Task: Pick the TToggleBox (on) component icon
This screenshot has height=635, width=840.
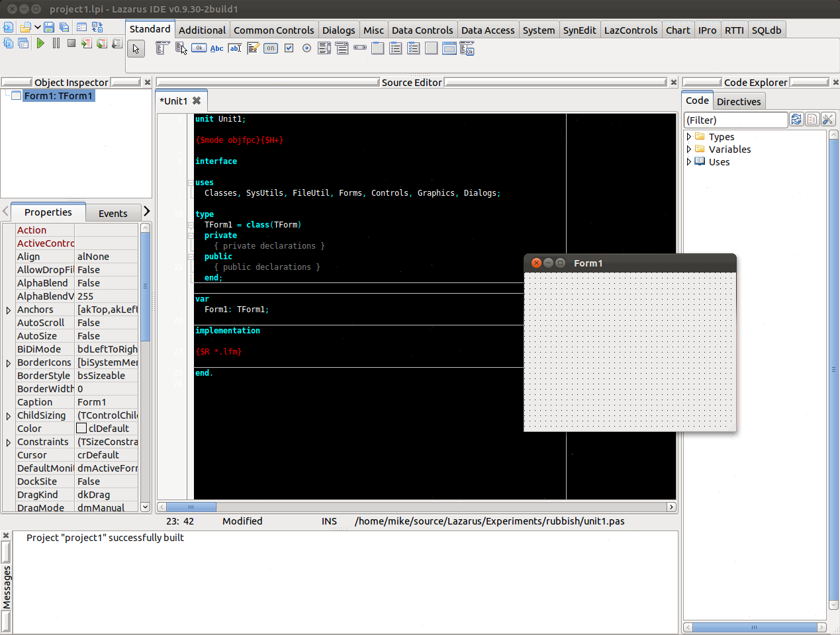Action: click(x=271, y=48)
